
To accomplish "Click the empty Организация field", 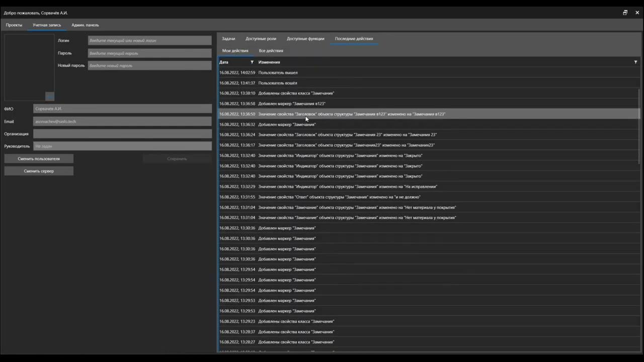I will pos(123,134).
